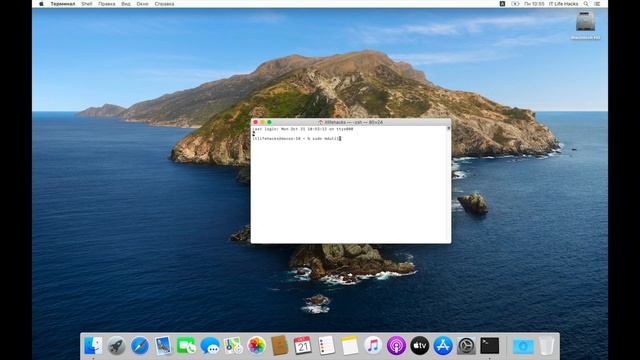Open App Store from the Dock

coord(443,346)
